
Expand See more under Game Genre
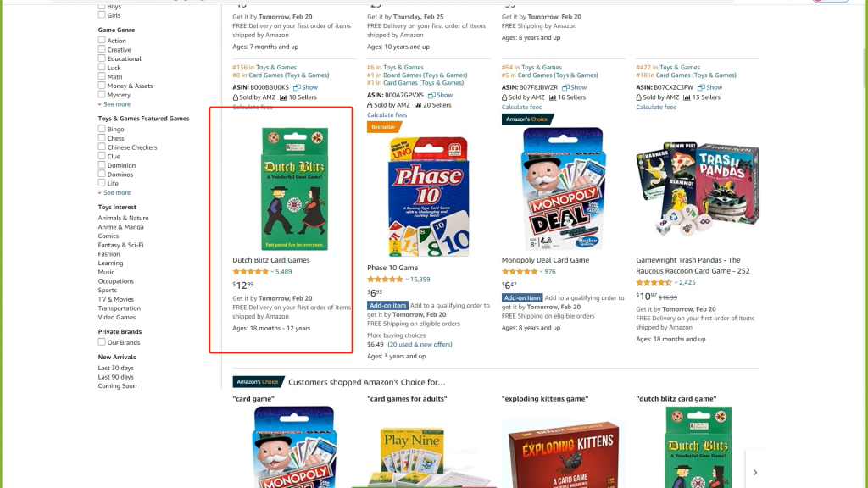point(114,104)
